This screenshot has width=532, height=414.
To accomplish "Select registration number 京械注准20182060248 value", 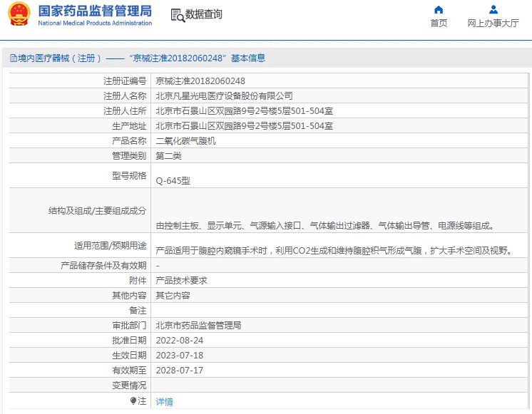I will [200, 81].
